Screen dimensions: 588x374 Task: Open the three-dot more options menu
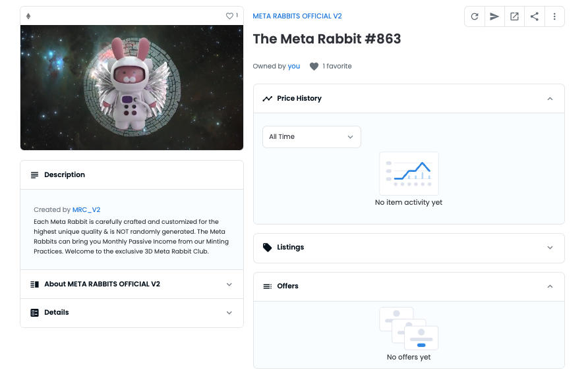click(554, 16)
